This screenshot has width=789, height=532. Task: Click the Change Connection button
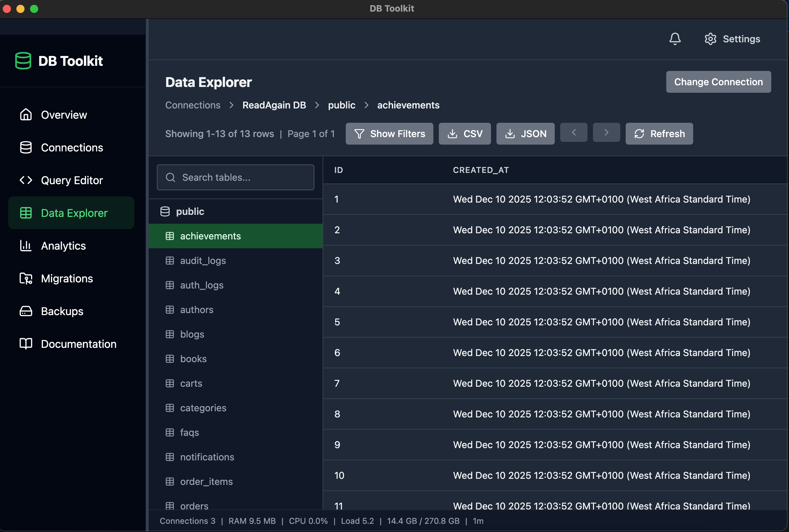718,82
